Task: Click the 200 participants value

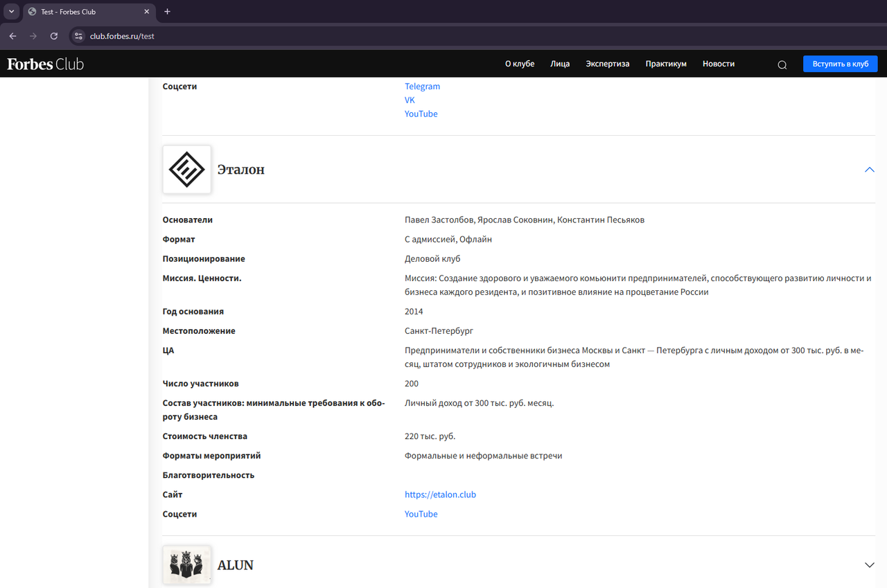Action: click(x=412, y=384)
